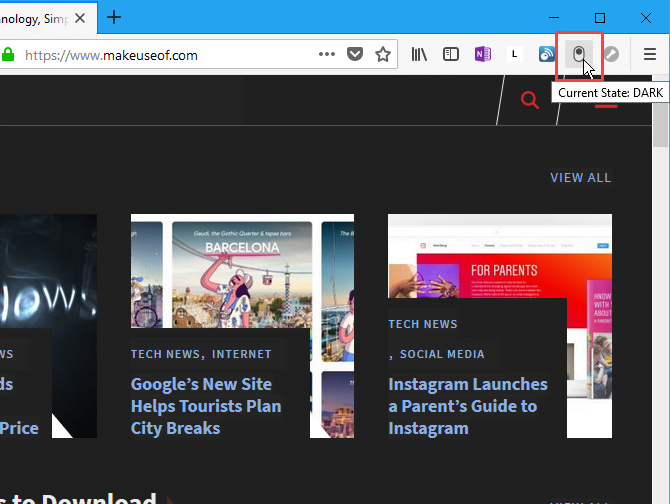
Task: Bookmark this page with the star
Action: (383, 54)
